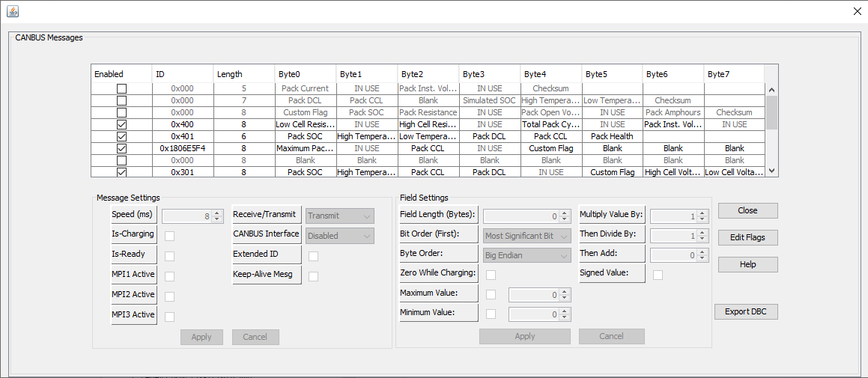Enable the 0x400 message checkbox

pos(121,124)
